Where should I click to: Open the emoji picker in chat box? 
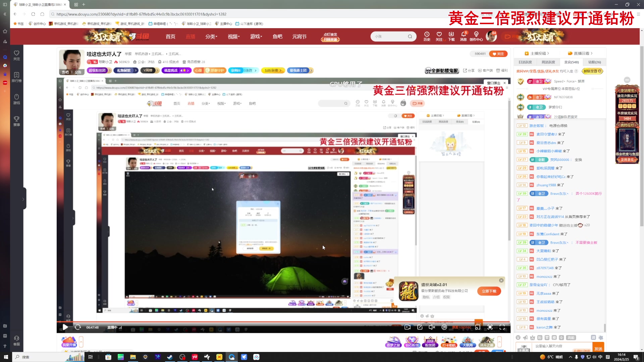pyautogui.click(x=518, y=338)
